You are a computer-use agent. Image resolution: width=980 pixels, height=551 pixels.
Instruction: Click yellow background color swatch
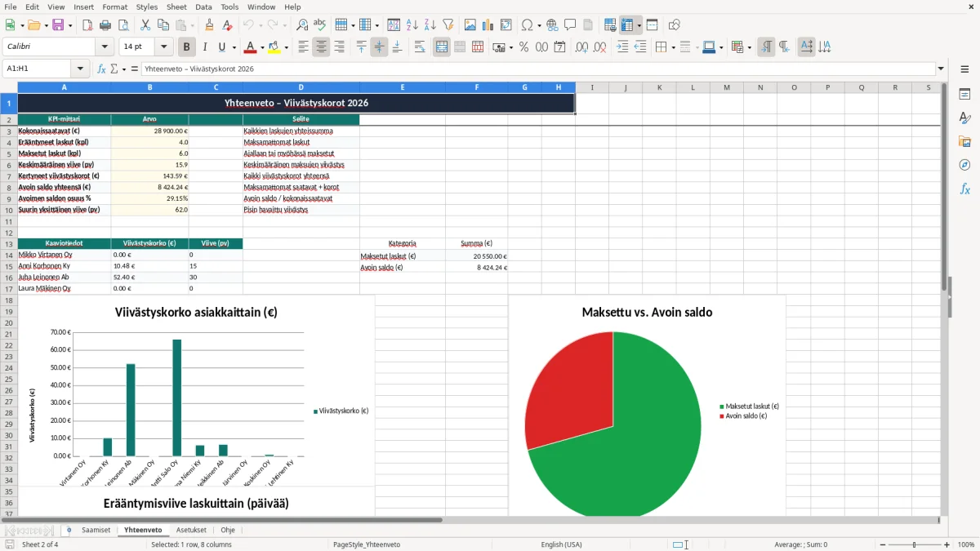(x=274, y=47)
